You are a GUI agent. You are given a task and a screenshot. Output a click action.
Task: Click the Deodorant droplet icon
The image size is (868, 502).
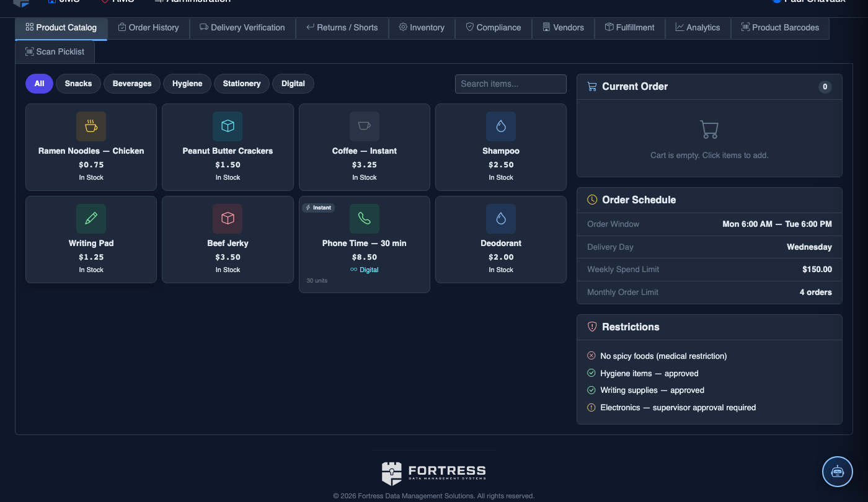coord(501,219)
